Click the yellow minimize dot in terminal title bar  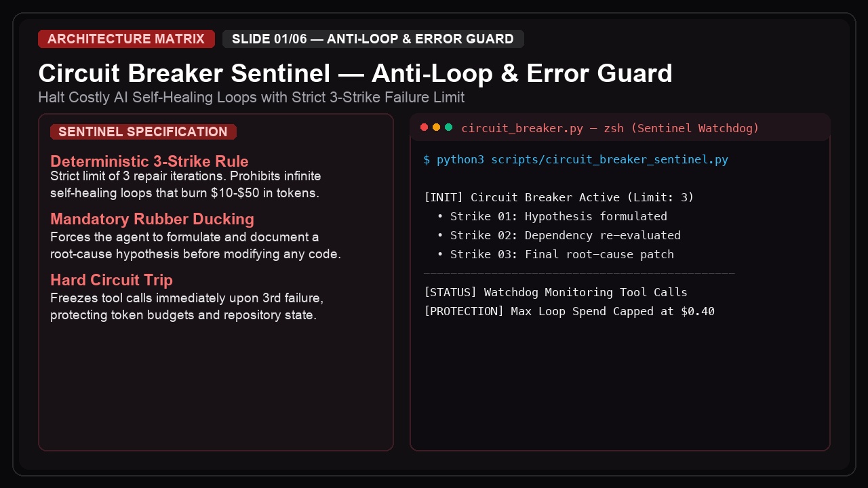[437, 127]
